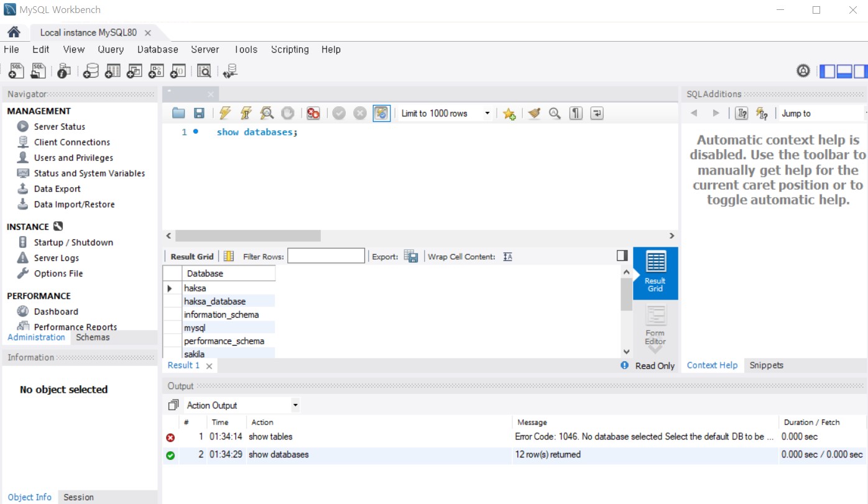Switch to the Snippets tab
Screen dimensions: 868x504
pos(766,365)
